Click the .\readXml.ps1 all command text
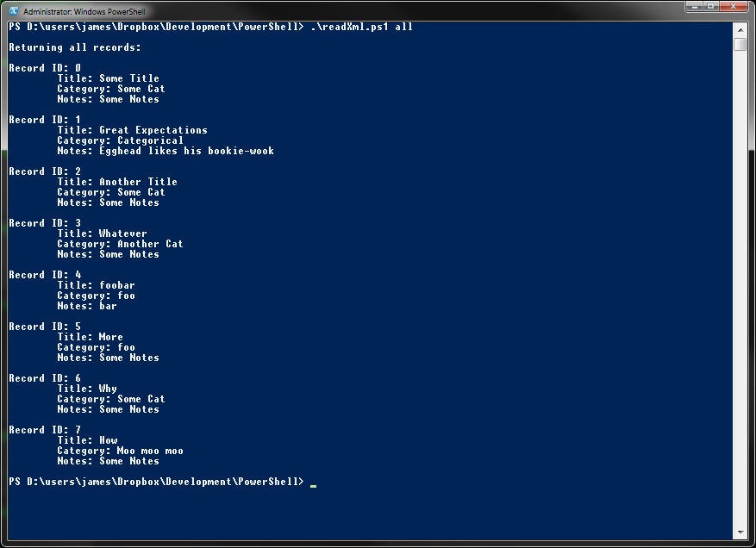The width and height of the screenshot is (756, 548). (x=361, y=27)
